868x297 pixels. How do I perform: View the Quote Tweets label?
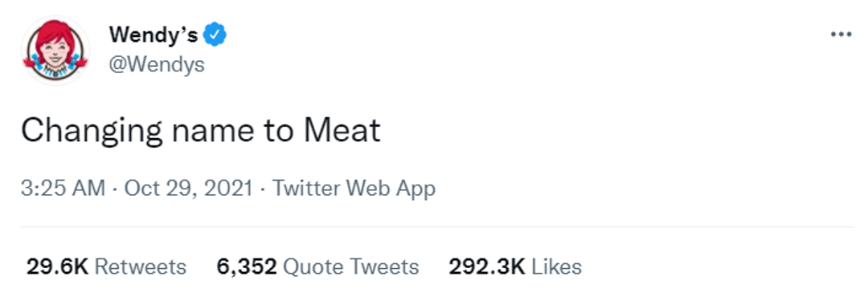[351, 267]
